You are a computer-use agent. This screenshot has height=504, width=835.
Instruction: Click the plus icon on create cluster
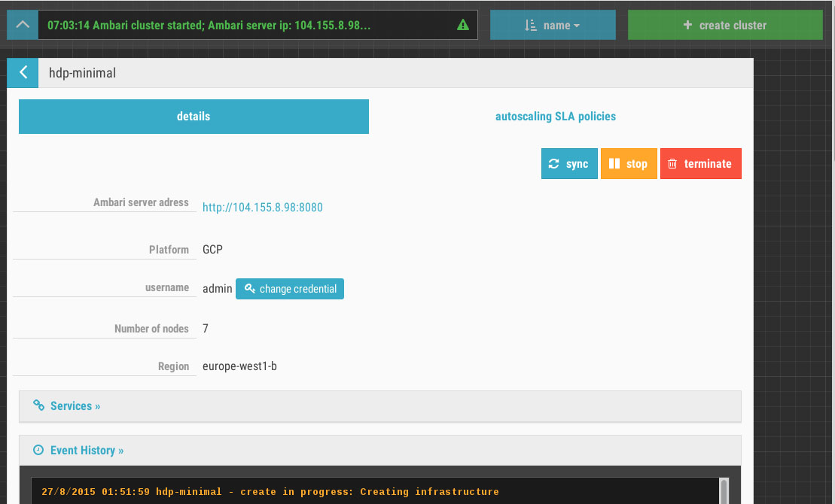(687, 25)
